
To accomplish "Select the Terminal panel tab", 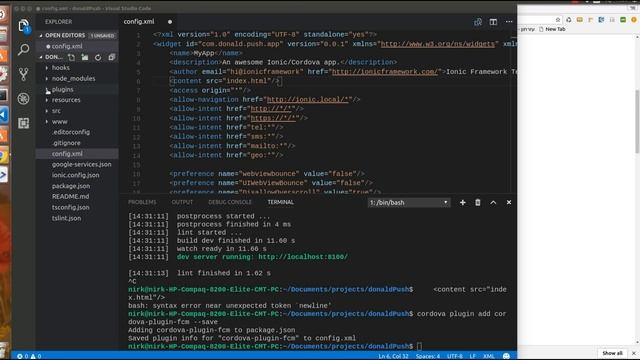I will point(280,202).
